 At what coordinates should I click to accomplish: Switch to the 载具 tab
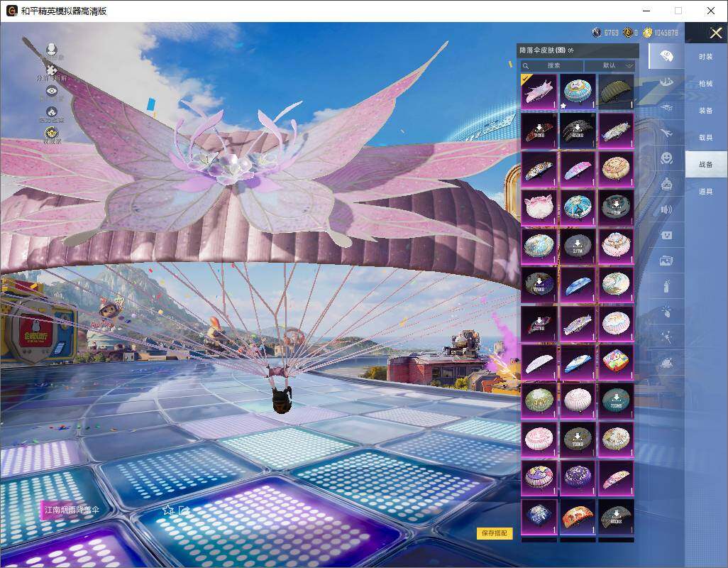706,138
